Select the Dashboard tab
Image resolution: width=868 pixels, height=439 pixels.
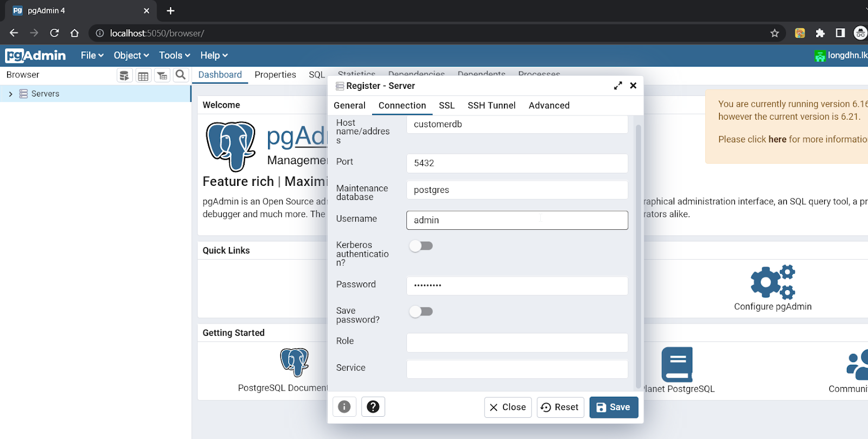pyautogui.click(x=220, y=75)
